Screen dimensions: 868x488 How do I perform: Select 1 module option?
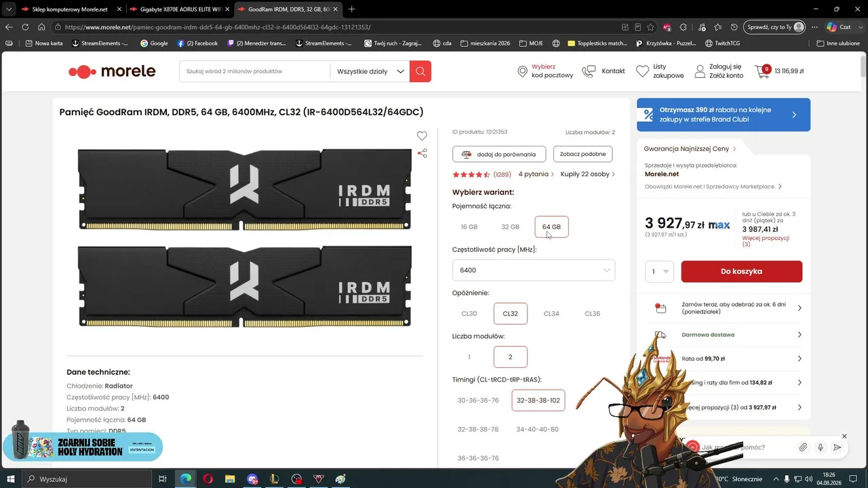pos(469,357)
